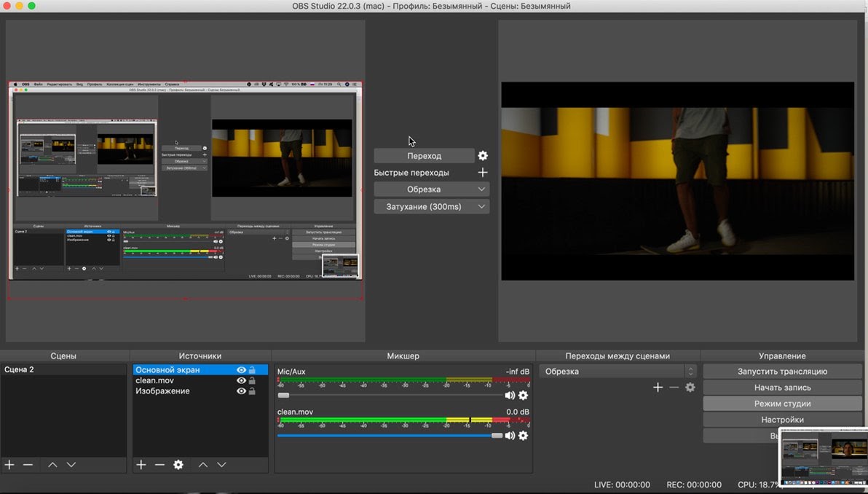Open the scene transitions Обрезка combo box
The image size is (868, 494).
tap(618, 372)
